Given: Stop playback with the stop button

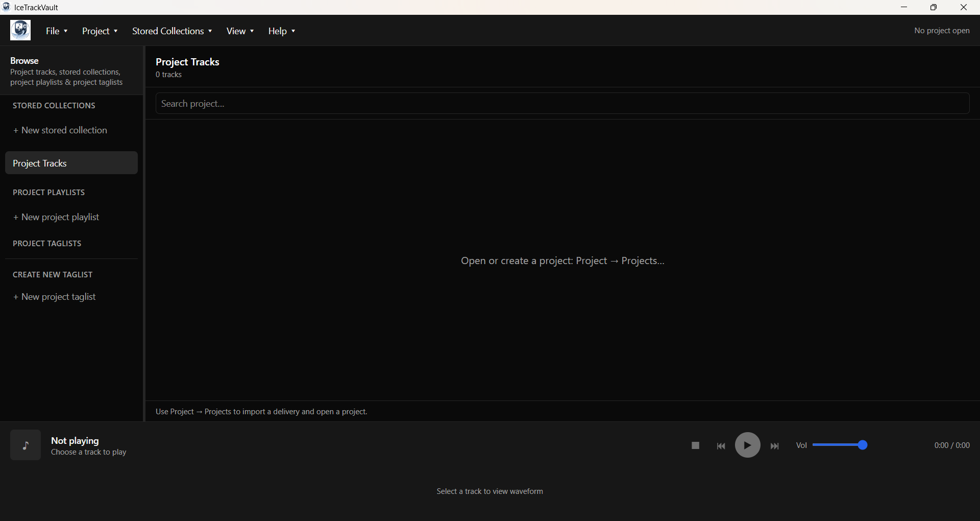Looking at the screenshot, I should click(695, 445).
